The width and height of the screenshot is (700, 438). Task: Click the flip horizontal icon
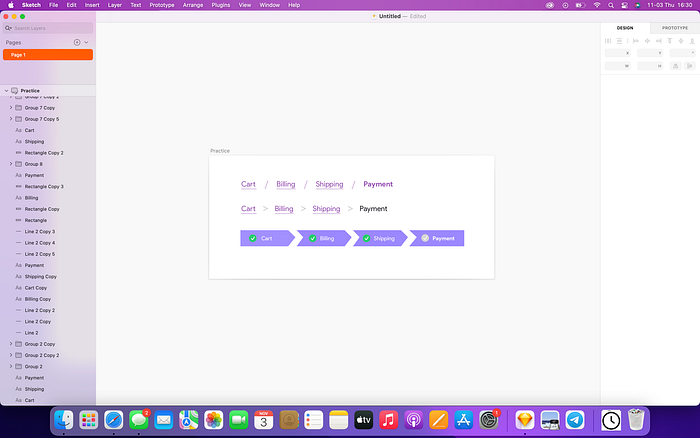(675, 66)
